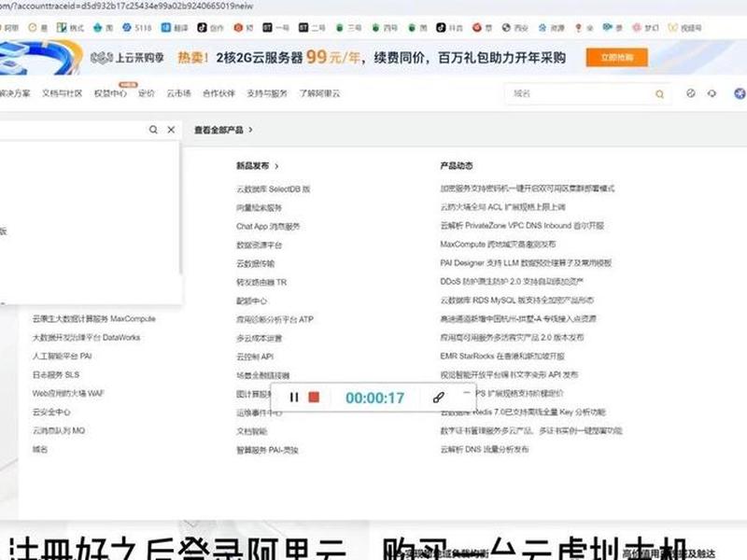
Task: Open 解决方案 in the navigation bar
Action: (14, 93)
